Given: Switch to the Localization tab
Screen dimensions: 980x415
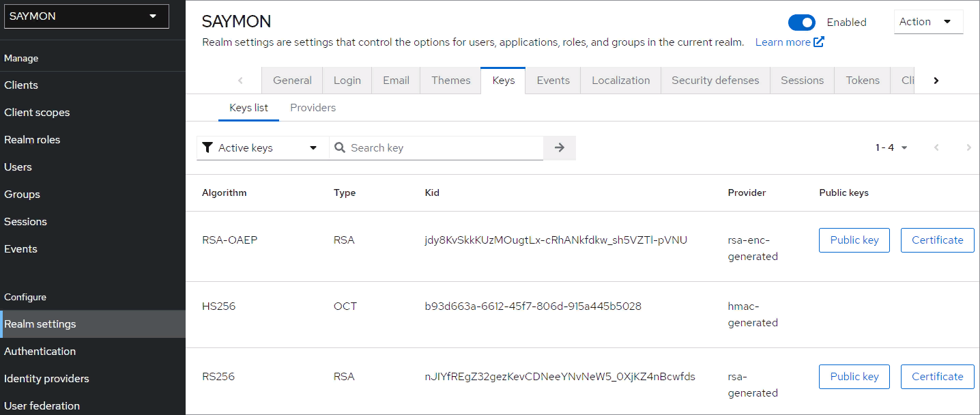Looking at the screenshot, I should (x=620, y=81).
